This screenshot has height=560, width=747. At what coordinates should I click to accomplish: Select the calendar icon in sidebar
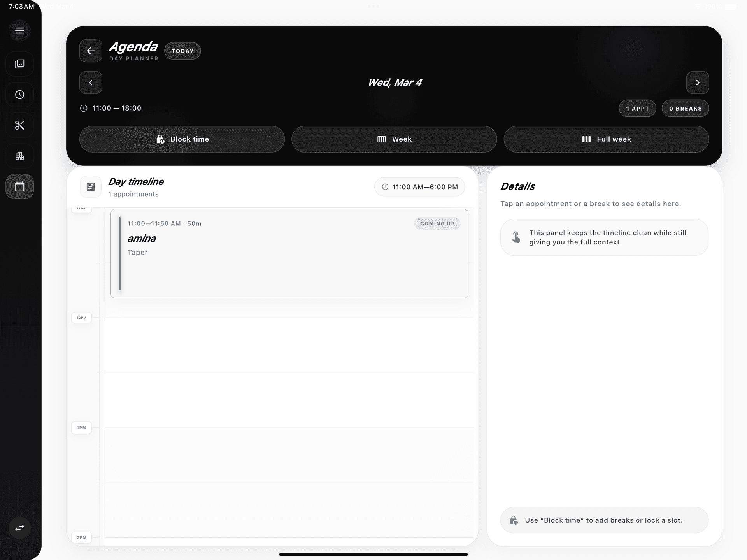[19, 186]
